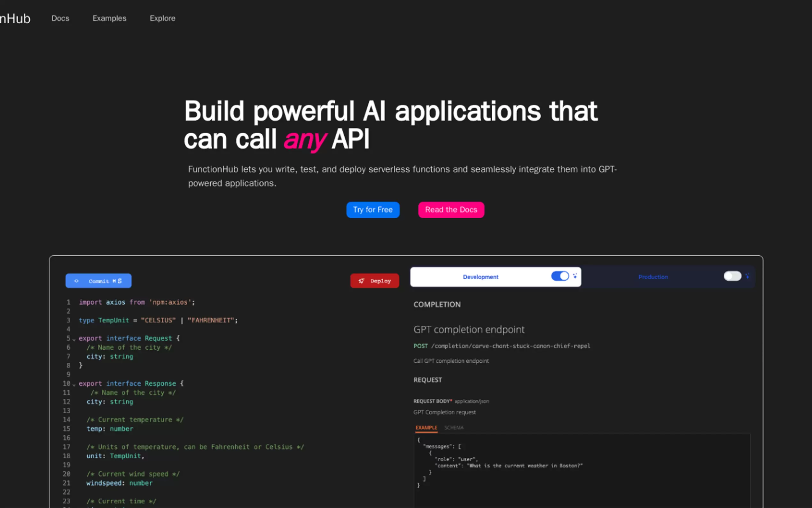Screen dimensions: 812x508
Task: Click the 'Units of temperature' comment line
Action: 195,447
